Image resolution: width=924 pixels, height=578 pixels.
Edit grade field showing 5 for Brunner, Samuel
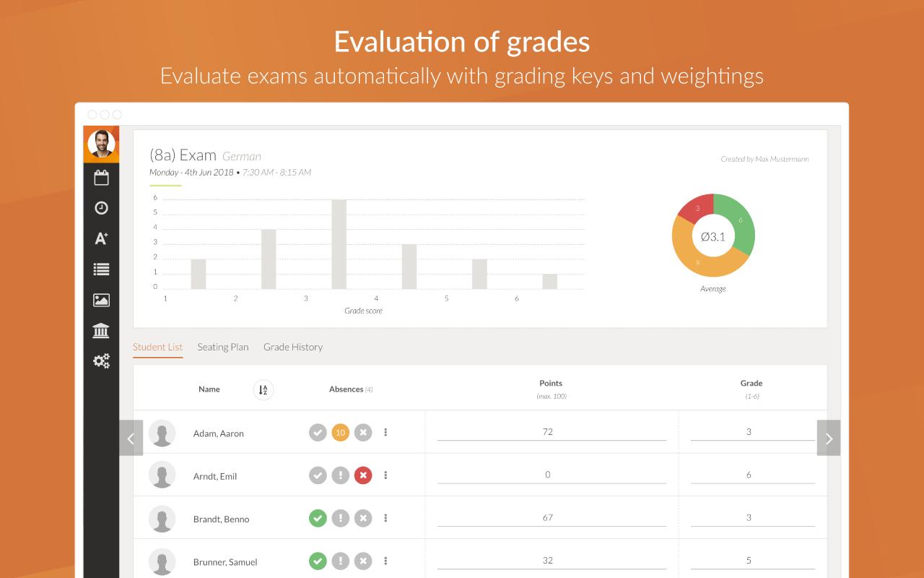coord(753,560)
